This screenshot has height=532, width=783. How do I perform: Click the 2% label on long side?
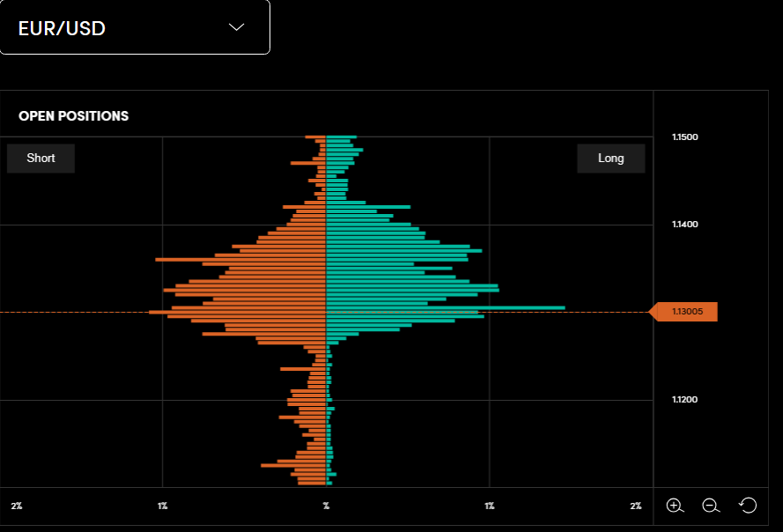pyautogui.click(x=636, y=506)
